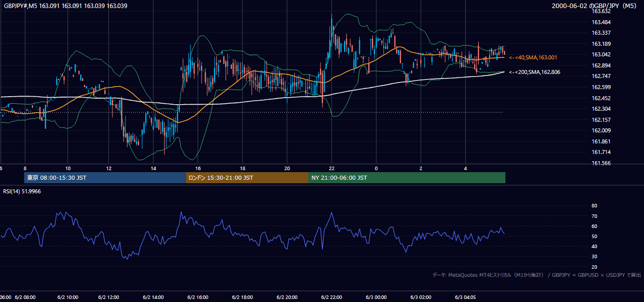Screen dimensions: 644x302
Task: Click hour label 12 under price chart
Action: pos(109,168)
